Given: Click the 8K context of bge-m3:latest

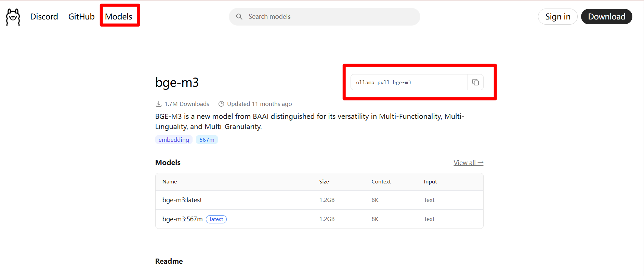Looking at the screenshot, I should point(375,200).
